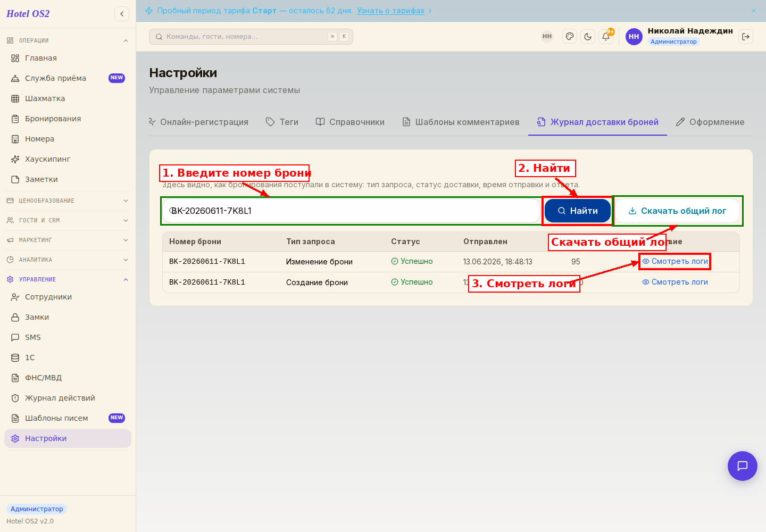Expand the Аналитика sidebar group
766x532 pixels.
68,260
